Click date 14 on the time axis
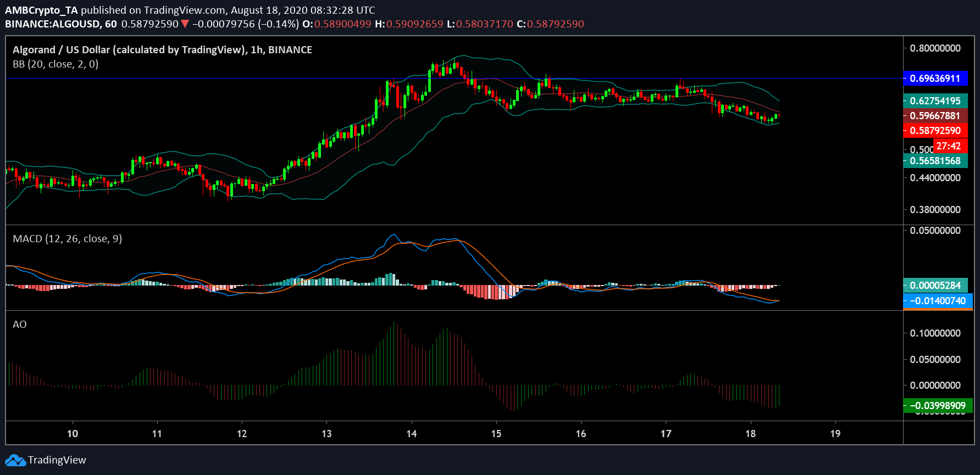This screenshot has height=475, width=980. (x=412, y=434)
